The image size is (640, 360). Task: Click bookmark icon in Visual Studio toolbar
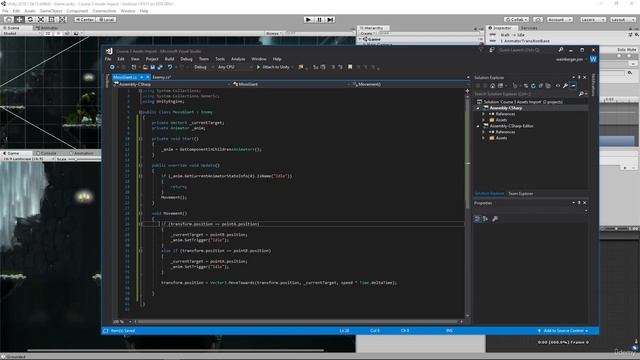tap(350, 67)
